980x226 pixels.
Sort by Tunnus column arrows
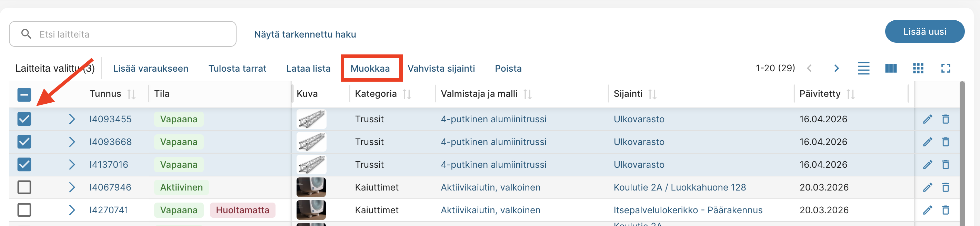click(131, 94)
